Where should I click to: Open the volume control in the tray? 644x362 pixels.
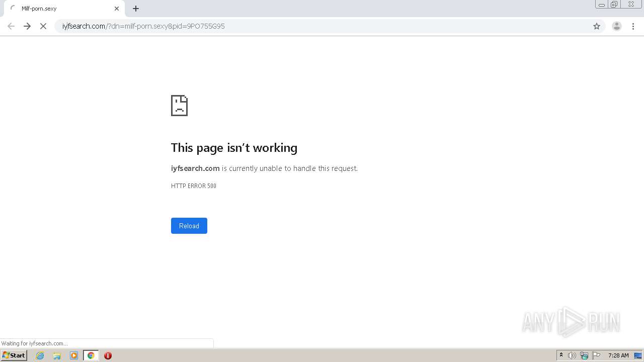[x=572, y=355]
